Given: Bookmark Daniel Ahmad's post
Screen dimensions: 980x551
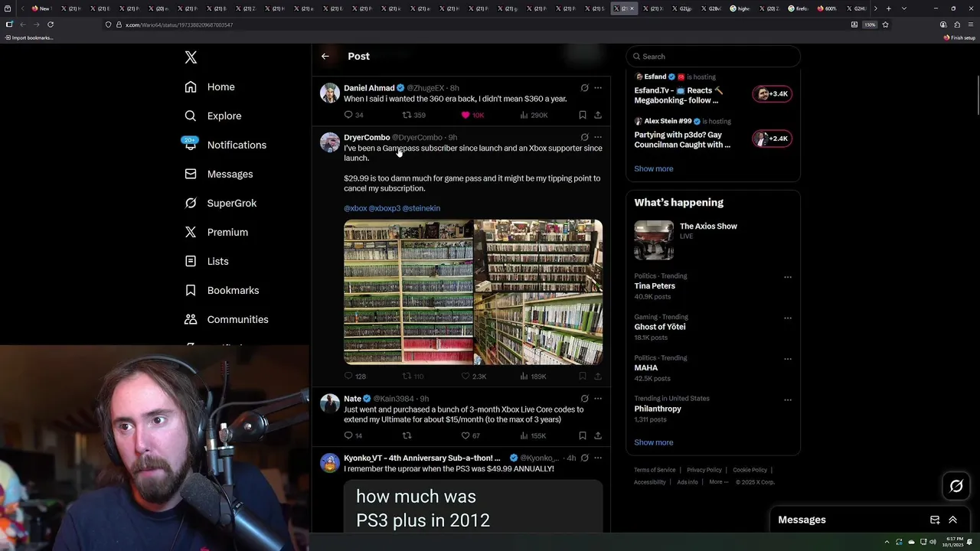Looking at the screenshot, I should click(583, 115).
